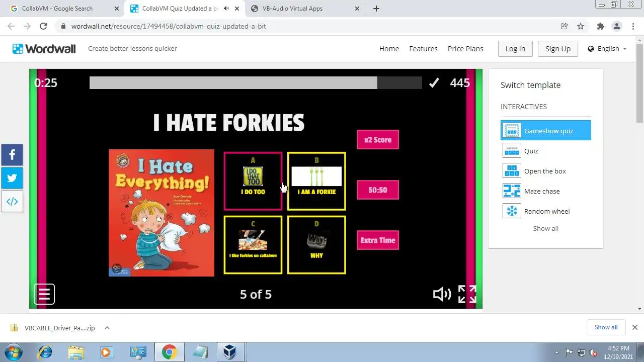
Task: Show all templates link
Action: [x=546, y=228]
